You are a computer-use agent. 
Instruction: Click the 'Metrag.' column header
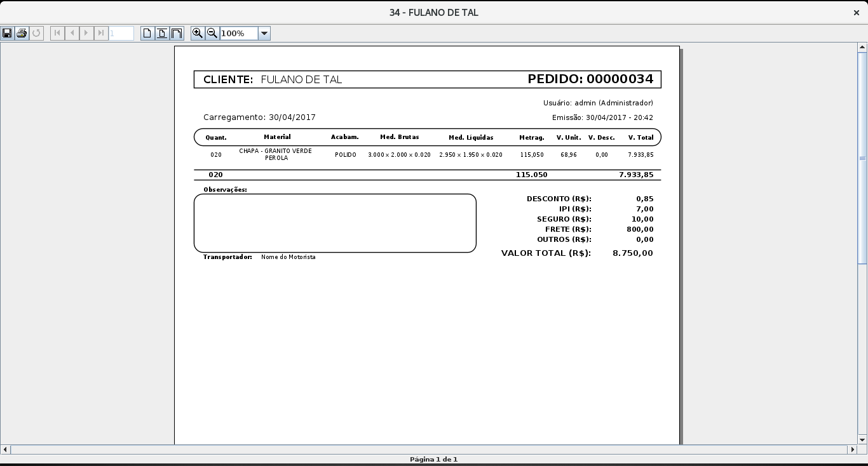click(x=531, y=137)
